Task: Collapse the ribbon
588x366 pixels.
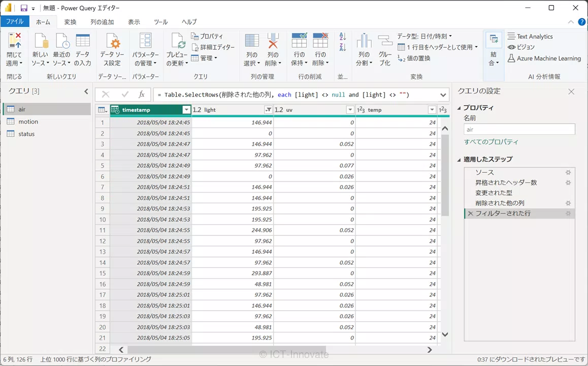Action: point(571,22)
